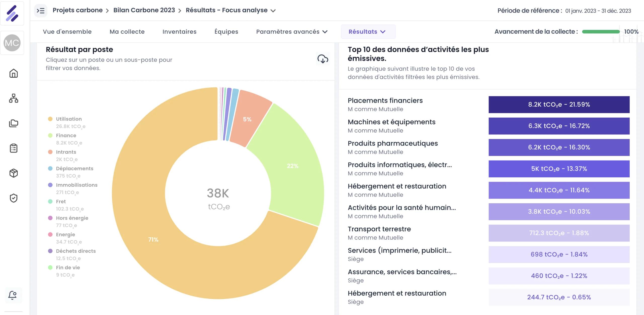Open the Inventaires tab
Image resolution: width=644 pixels, height=315 pixels.
[x=179, y=32]
